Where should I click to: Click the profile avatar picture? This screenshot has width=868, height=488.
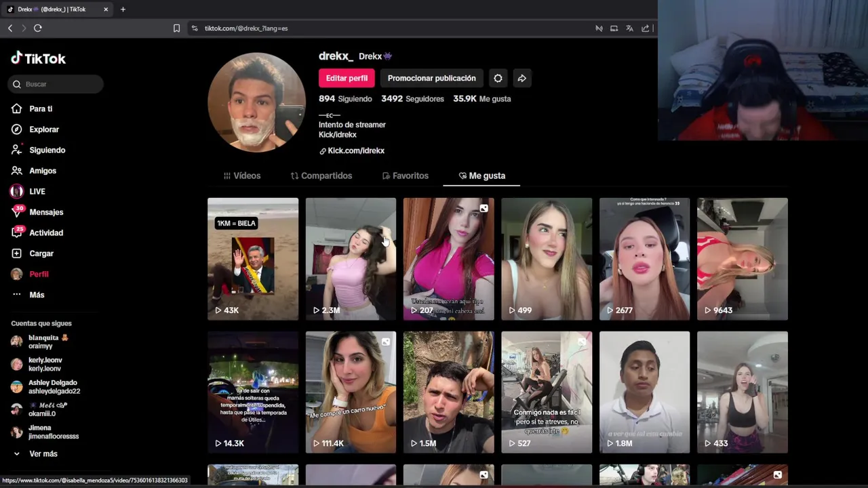[x=256, y=102]
